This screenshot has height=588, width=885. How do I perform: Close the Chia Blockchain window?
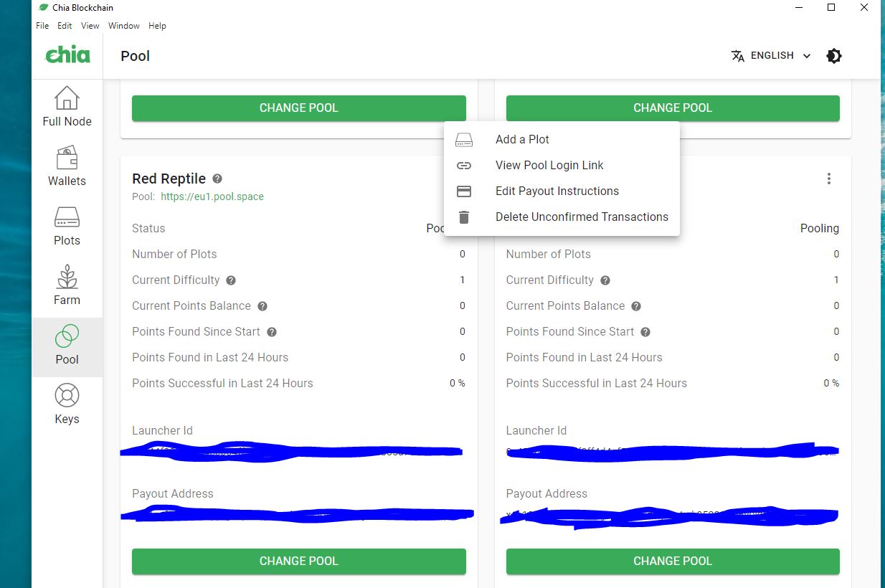(864, 8)
